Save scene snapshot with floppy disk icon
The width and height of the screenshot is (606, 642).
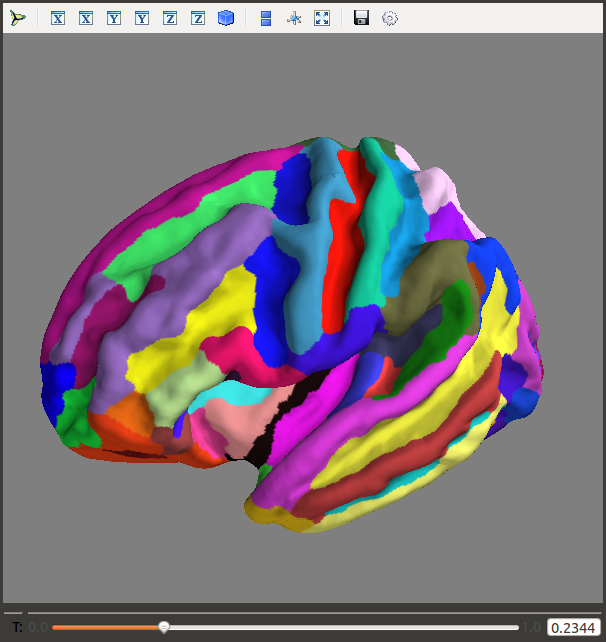tap(361, 18)
